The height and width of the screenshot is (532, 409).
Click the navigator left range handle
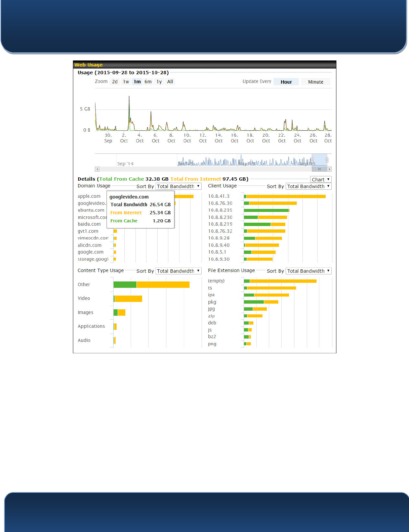point(312,160)
